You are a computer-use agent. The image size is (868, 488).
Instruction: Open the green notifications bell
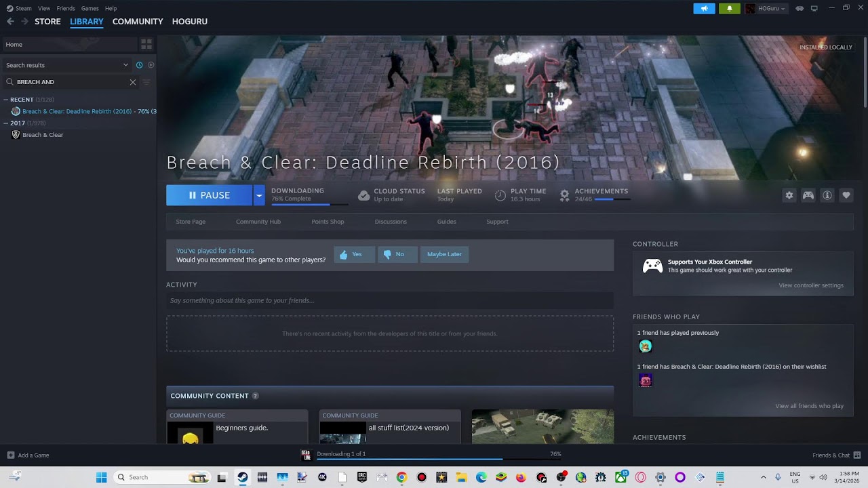[730, 8]
